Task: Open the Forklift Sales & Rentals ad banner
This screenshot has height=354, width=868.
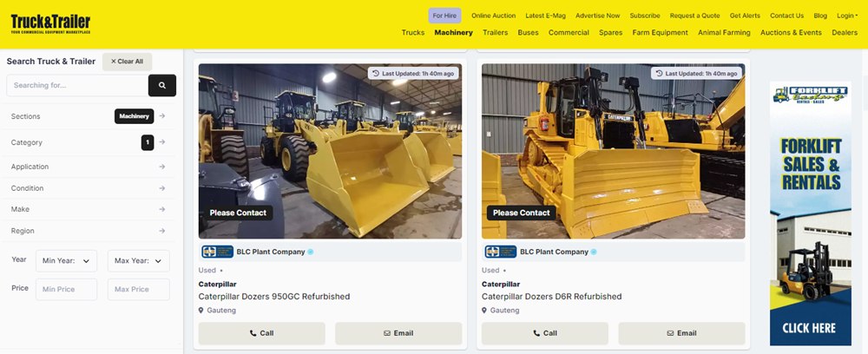Action: click(x=811, y=214)
